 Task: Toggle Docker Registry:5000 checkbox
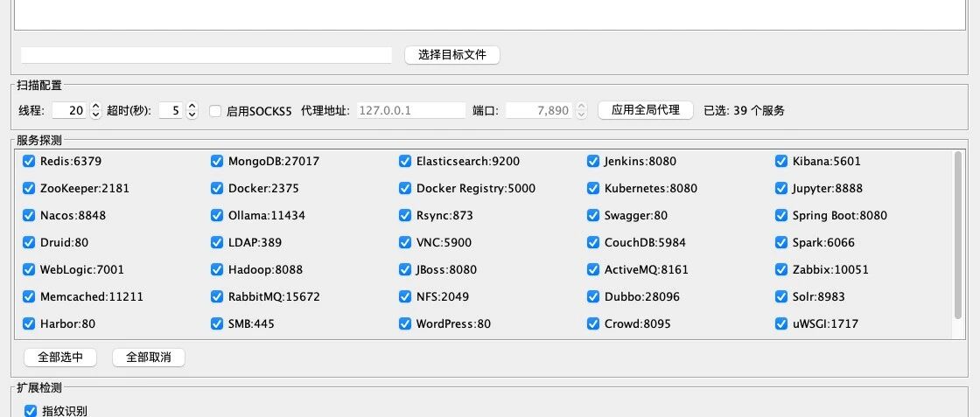[405, 188]
